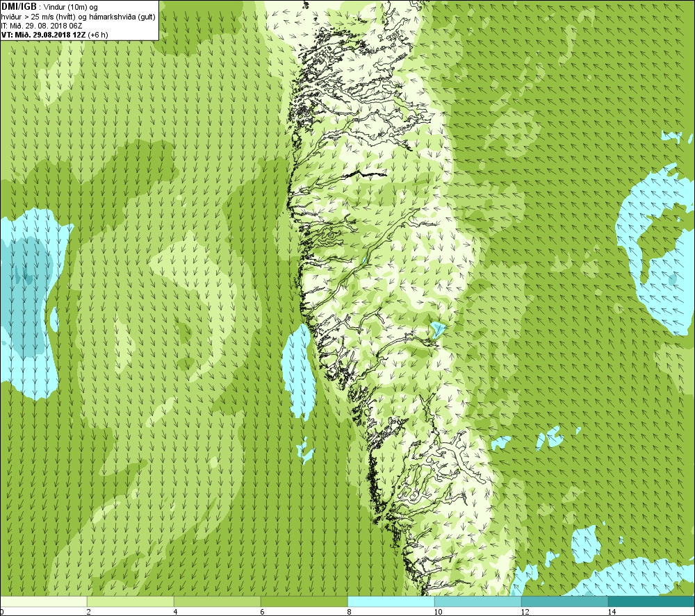Image resolution: width=695 pixels, height=616 pixels.
Task: Select the 2–4 light green legend segment
Action: pos(131,601)
